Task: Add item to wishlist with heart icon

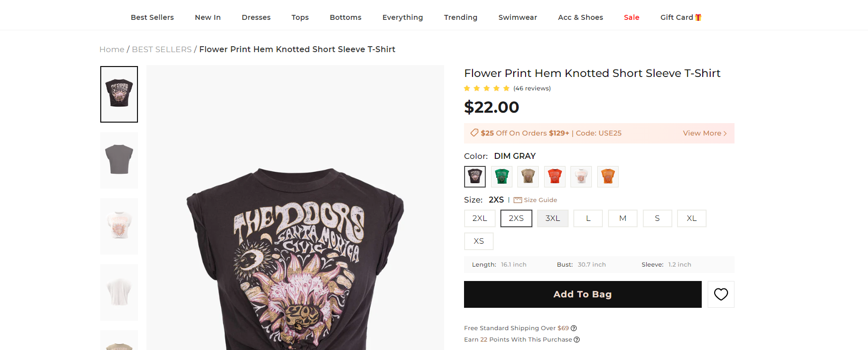Action: click(x=721, y=294)
